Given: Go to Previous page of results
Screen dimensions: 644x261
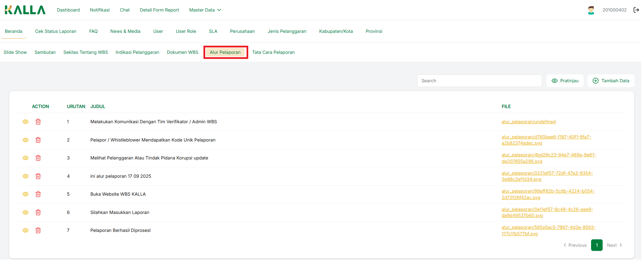Looking at the screenshot, I should (x=575, y=245).
